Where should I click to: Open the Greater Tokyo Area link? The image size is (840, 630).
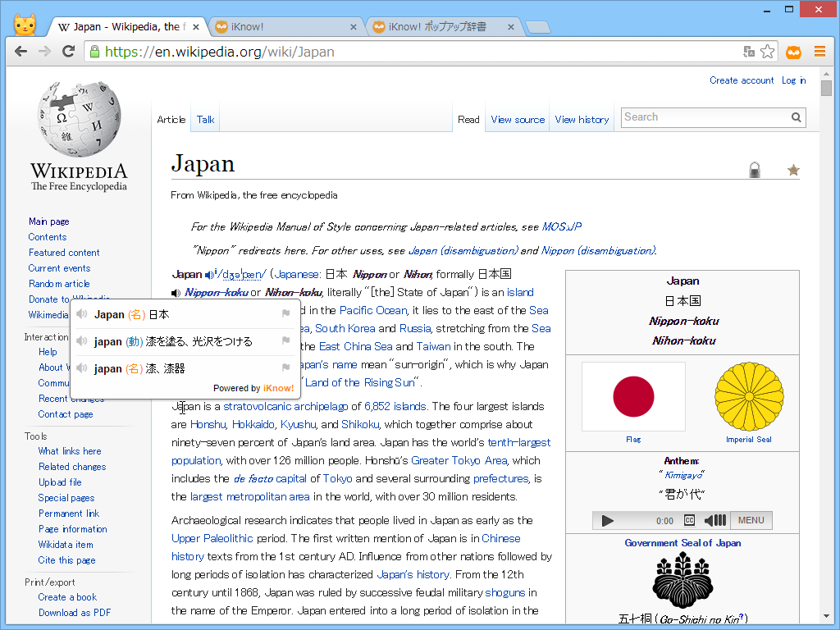point(459,460)
